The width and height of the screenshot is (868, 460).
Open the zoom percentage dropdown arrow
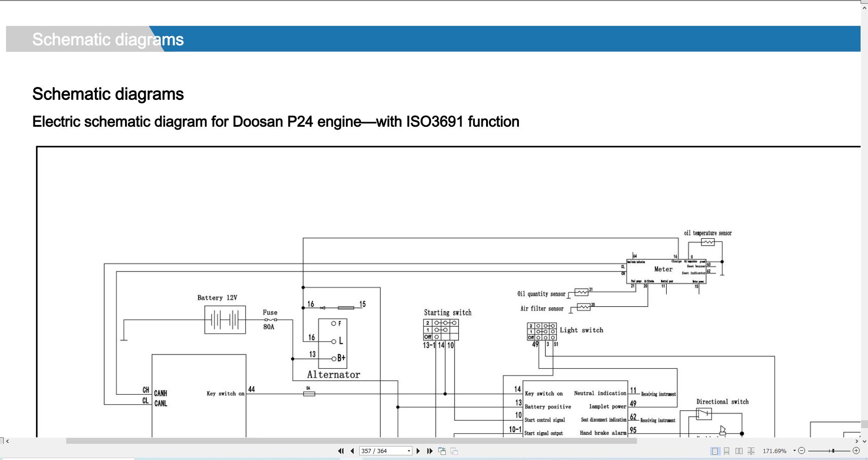(x=794, y=451)
